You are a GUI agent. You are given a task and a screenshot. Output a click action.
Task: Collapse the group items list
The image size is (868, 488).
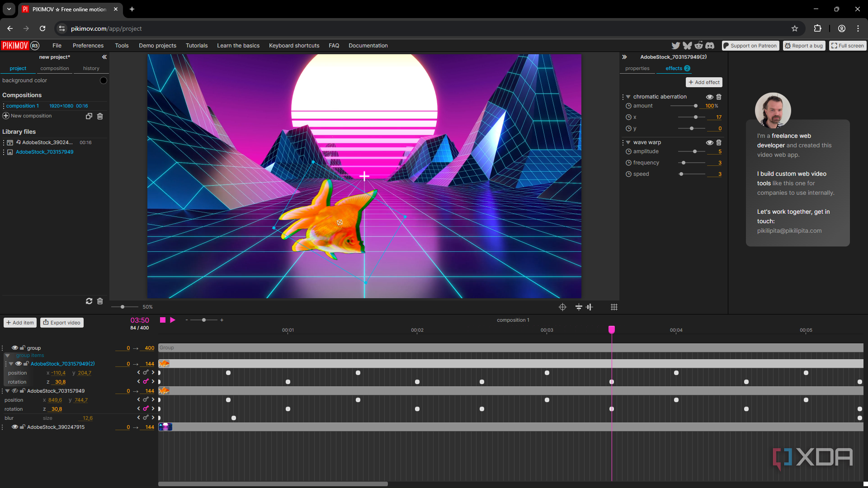[x=8, y=356]
